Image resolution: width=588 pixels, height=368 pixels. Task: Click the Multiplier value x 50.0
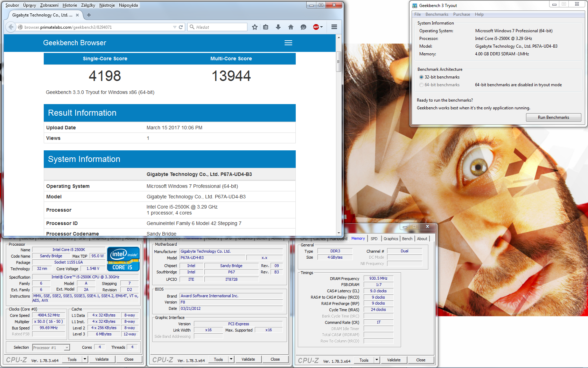tap(49, 321)
